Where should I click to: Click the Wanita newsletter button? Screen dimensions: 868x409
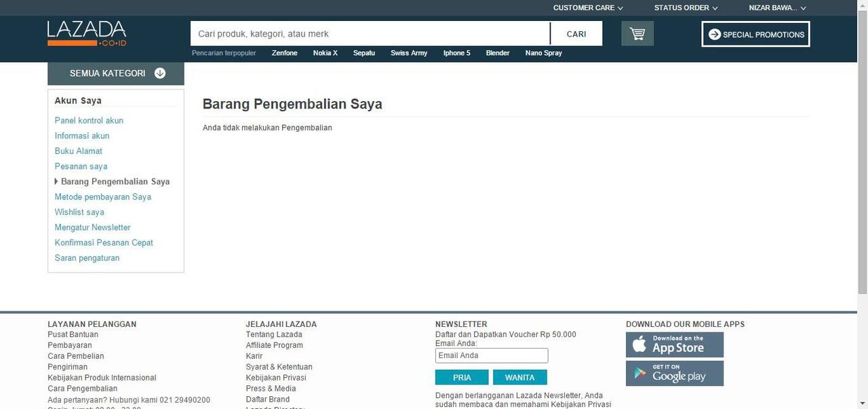[520, 378]
